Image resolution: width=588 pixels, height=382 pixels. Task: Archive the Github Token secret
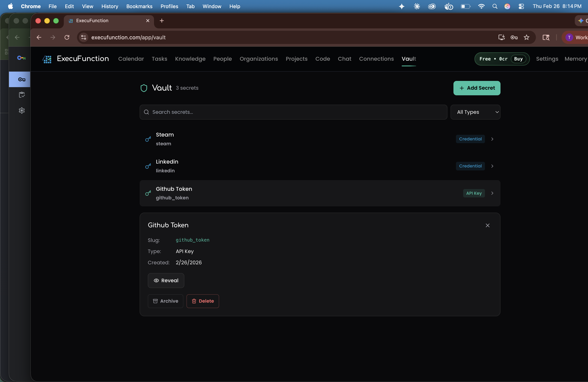(x=165, y=301)
